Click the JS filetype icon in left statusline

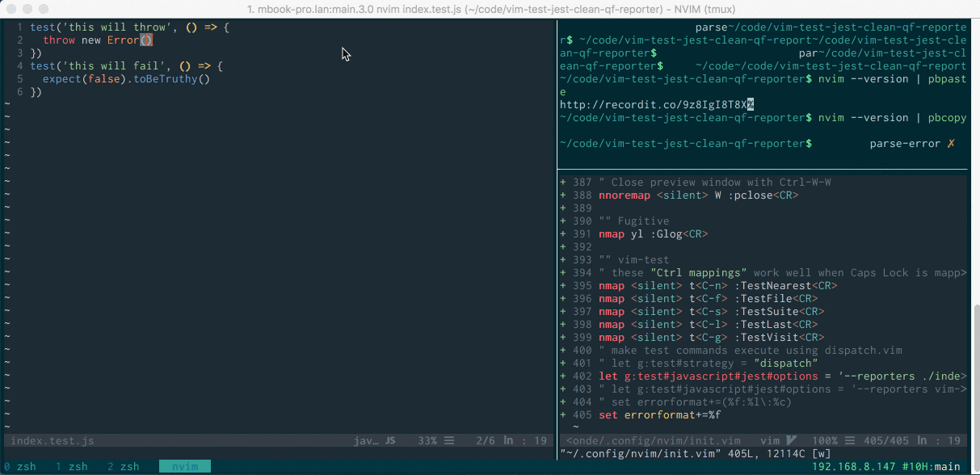point(390,441)
